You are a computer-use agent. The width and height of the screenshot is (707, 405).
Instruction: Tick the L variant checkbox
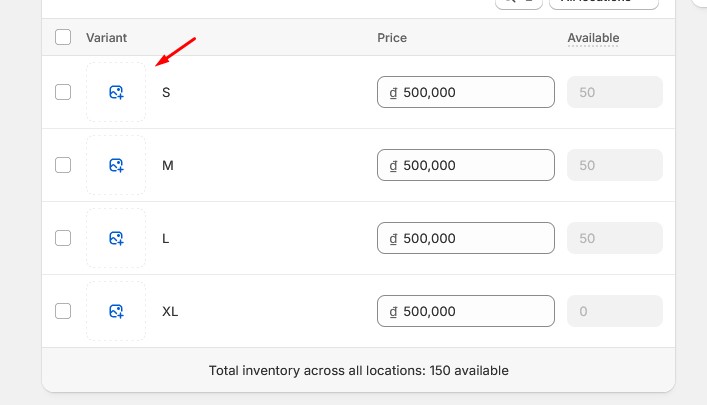(x=63, y=238)
